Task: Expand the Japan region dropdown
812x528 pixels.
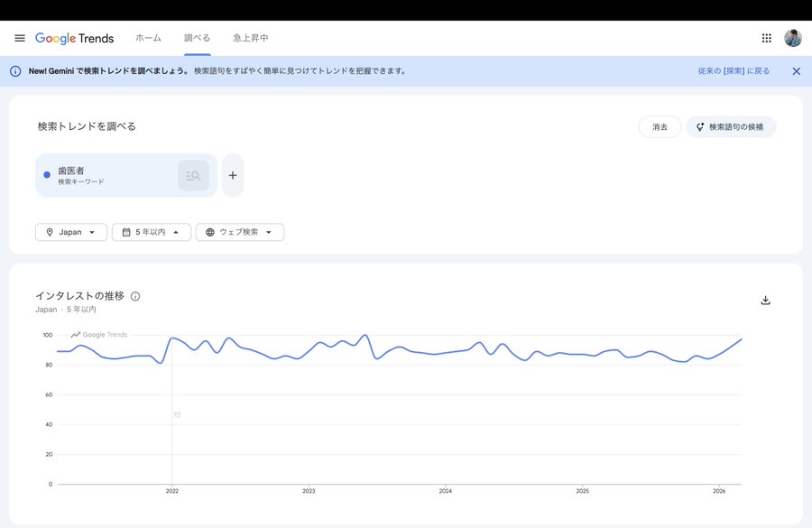Action: [x=71, y=232]
